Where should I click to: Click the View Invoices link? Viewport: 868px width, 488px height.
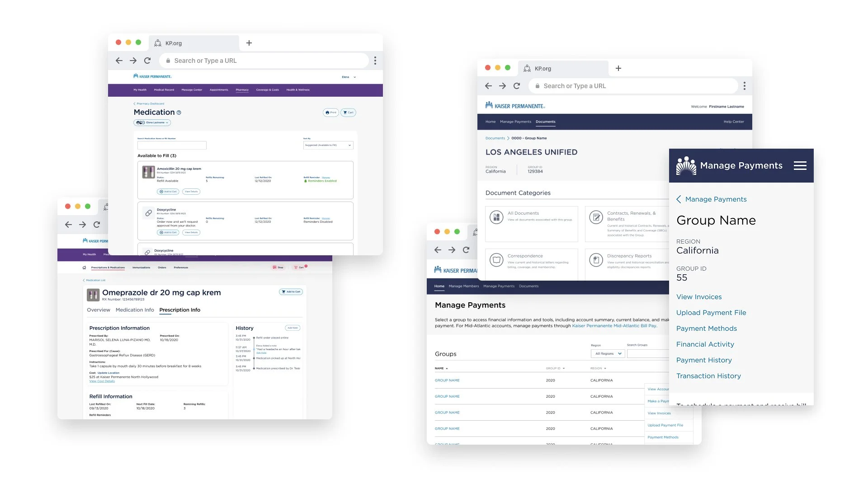[699, 297]
